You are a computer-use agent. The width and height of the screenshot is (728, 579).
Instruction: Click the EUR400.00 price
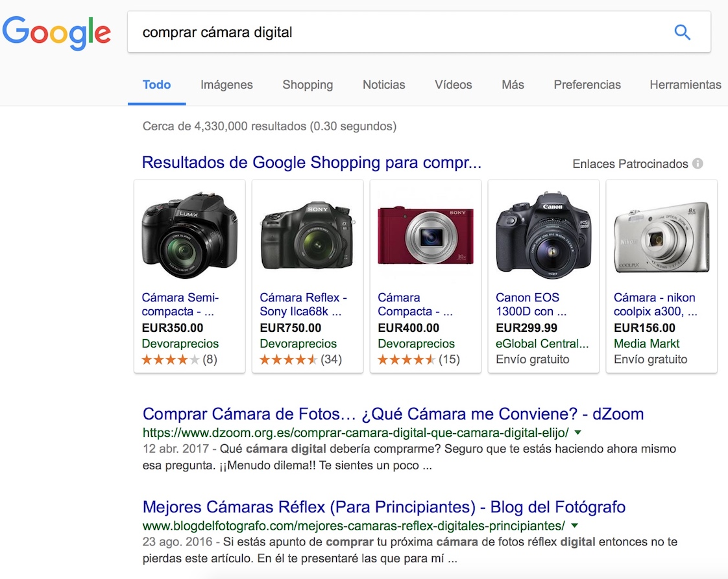[408, 328]
